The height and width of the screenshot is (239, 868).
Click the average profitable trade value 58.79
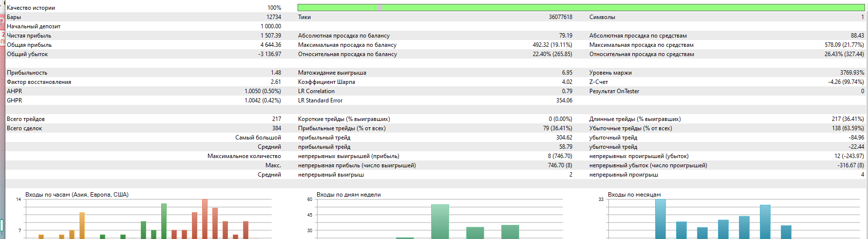(566, 147)
